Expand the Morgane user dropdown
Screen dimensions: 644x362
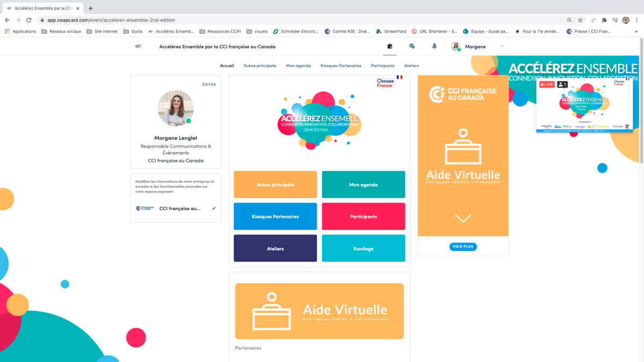click(x=502, y=47)
